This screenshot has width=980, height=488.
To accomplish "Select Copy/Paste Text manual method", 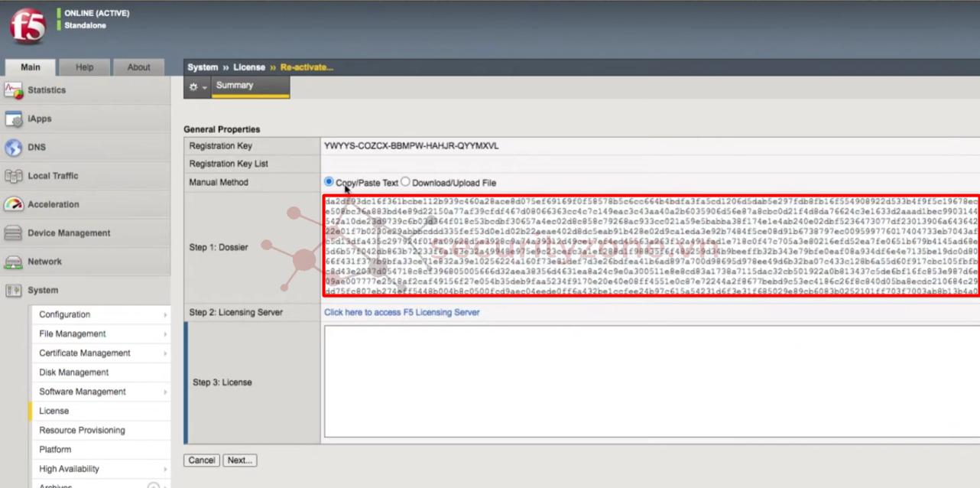I will click(329, 182).
